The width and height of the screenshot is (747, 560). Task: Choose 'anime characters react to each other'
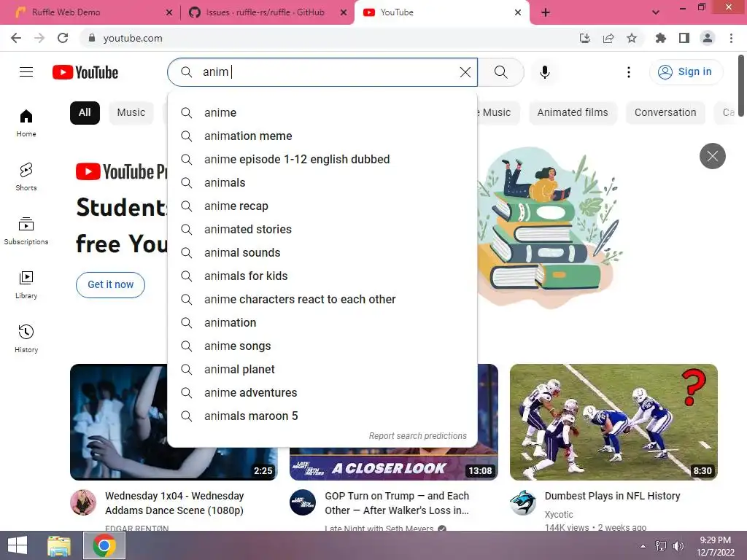coord(322,300)
